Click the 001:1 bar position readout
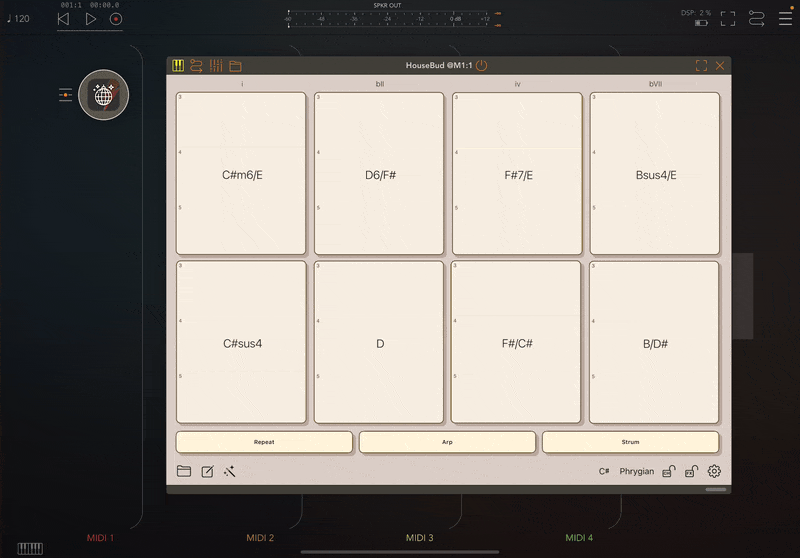This screenshot has height=558, width=800. pyautogui.click(x=71, y=5)
